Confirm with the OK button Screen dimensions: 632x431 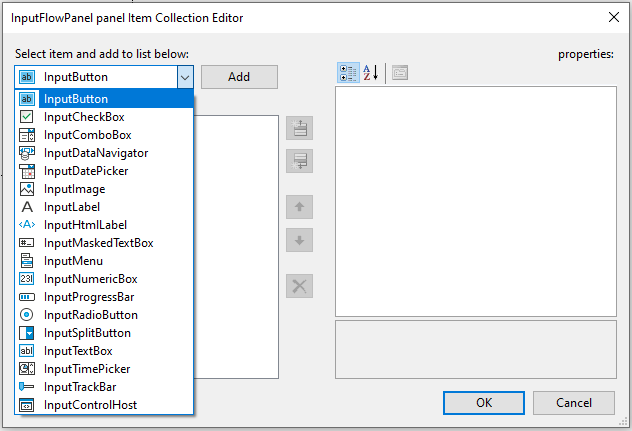484,403
